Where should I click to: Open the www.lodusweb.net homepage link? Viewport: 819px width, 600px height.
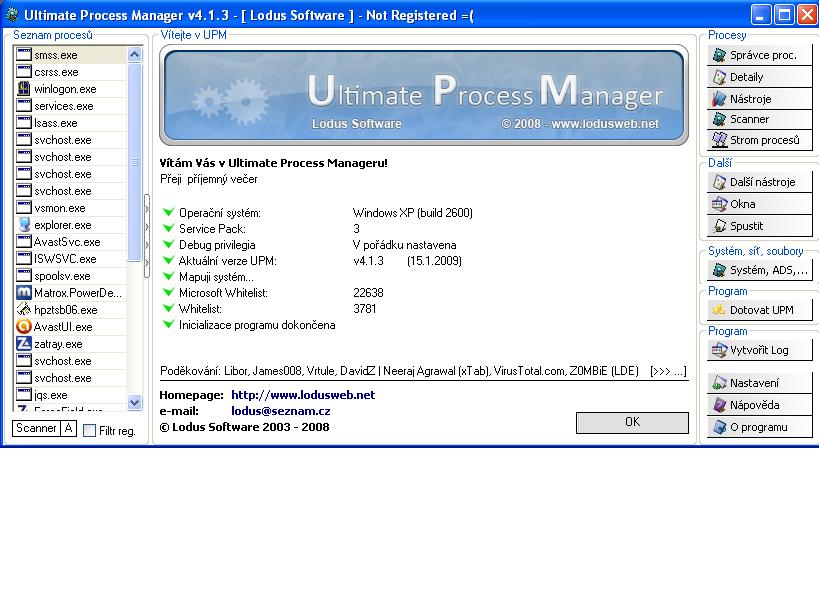(303, 395)
